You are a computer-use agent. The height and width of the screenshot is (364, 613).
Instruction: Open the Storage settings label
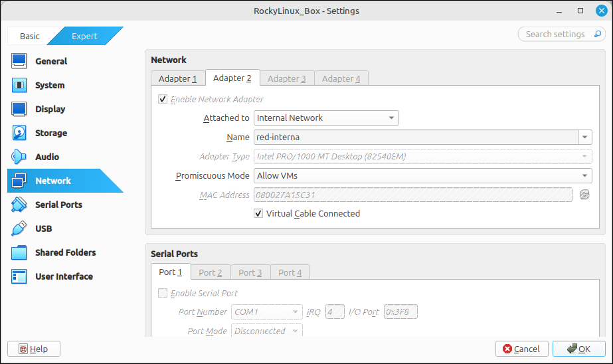(51, 133)
